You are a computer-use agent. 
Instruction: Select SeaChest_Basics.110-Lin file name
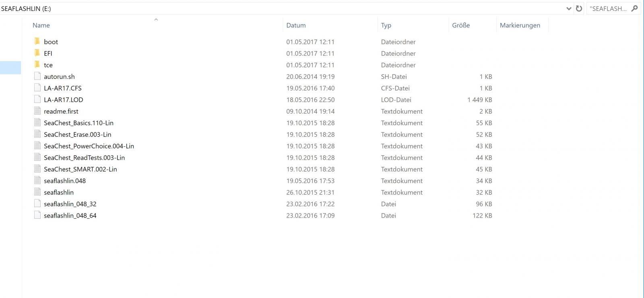pos(78,123)
